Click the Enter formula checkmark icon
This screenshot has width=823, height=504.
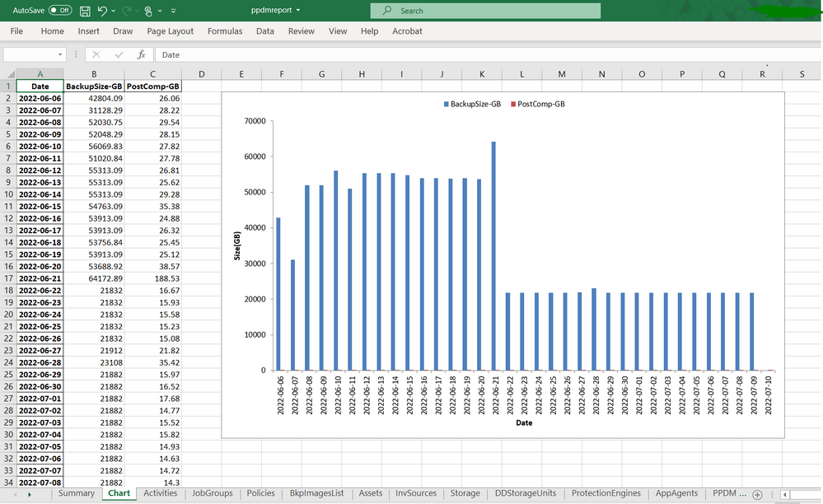[x=119, y=54]
